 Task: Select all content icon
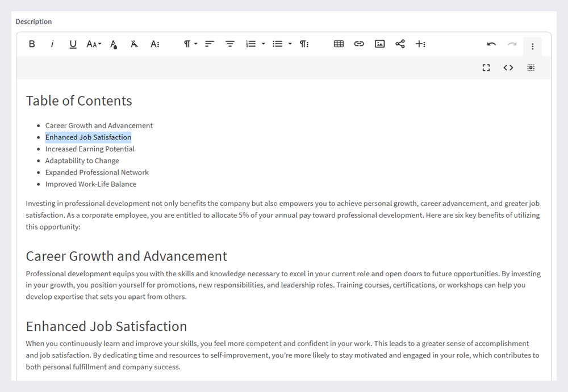[531, 68]
